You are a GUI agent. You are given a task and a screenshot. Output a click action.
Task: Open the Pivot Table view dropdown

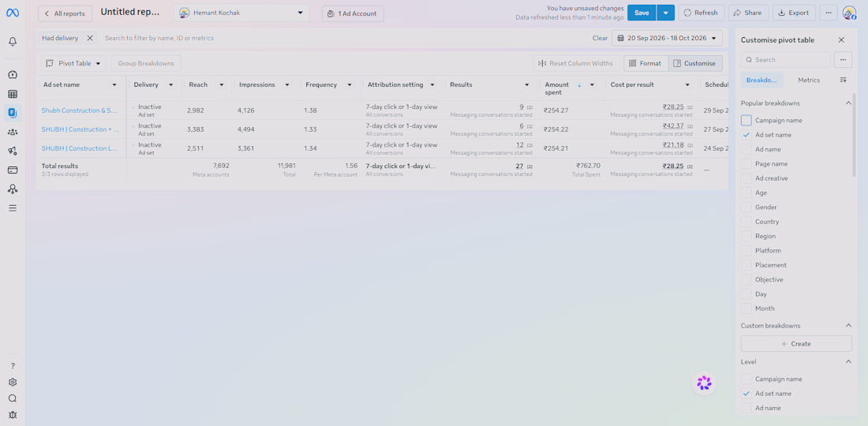pos(74,64)
